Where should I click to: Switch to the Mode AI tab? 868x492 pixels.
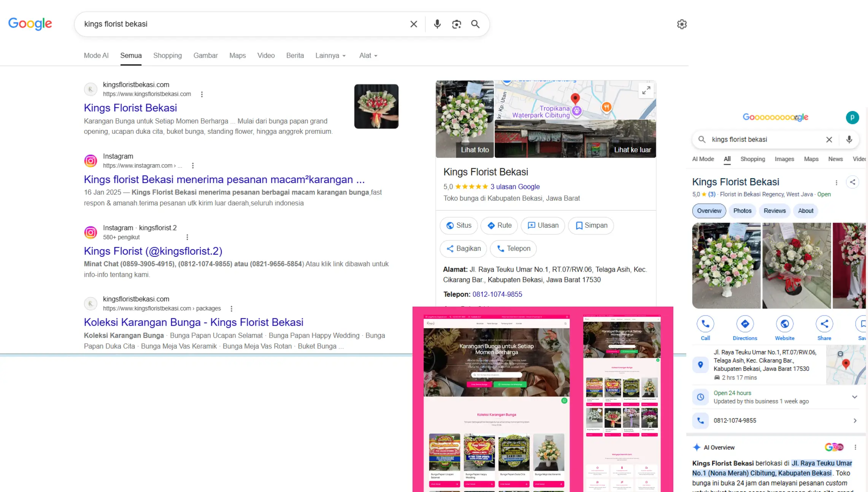pyautogui.click(x=96, y=55)
